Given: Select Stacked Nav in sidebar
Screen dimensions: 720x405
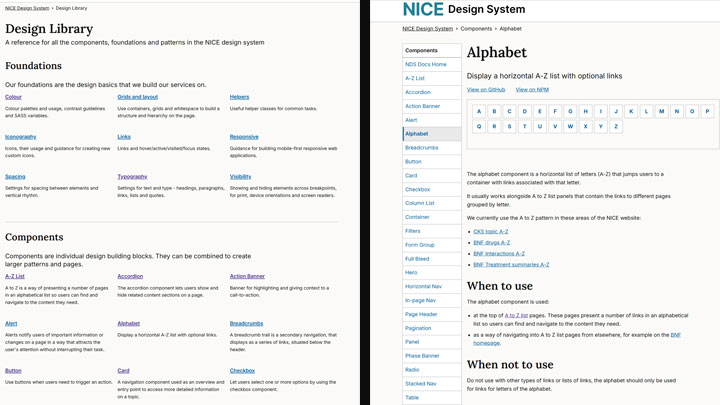Looking at the screenshot, I should point(432,383).
